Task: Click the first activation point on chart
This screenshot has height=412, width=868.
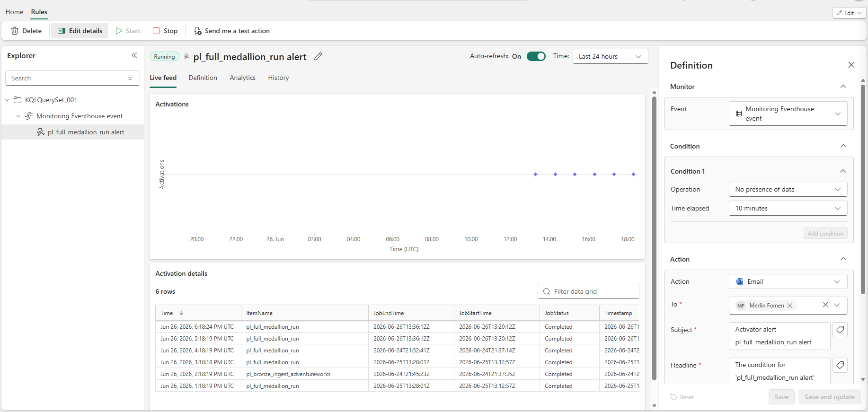Action: point(536,175)
